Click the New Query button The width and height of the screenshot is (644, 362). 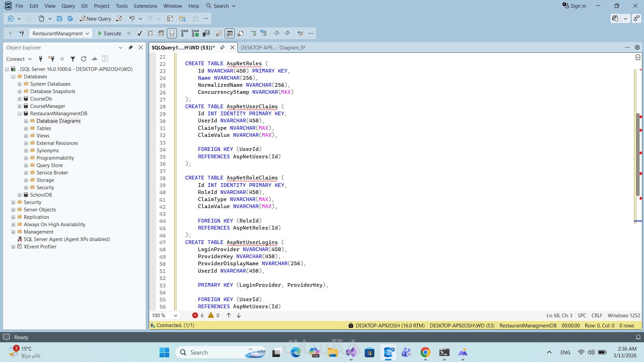pos(95,18)
